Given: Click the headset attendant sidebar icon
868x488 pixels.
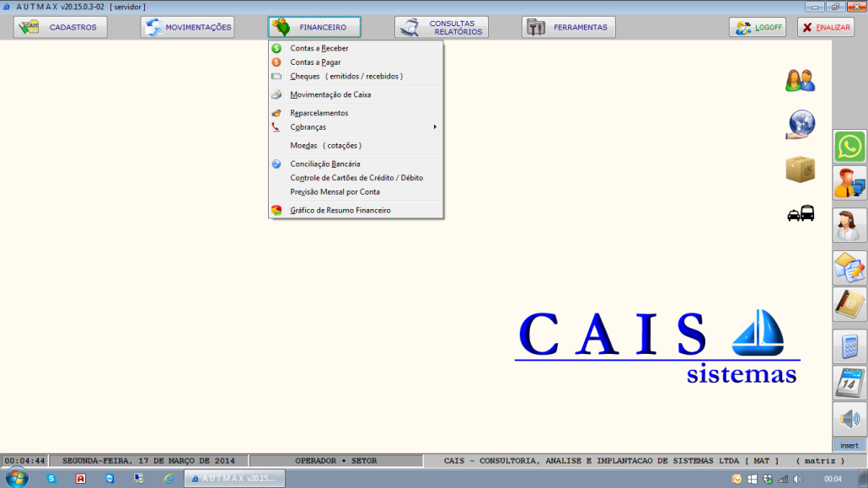Looking at the screenshot, I should pyautogui.click(x=849, y=225).
